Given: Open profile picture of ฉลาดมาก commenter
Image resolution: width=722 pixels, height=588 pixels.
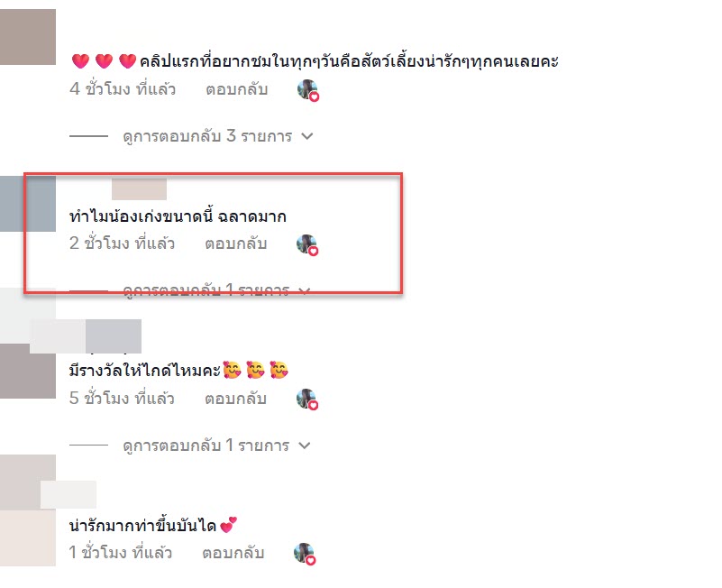Looking at the screenshot, I should point(28,204).
